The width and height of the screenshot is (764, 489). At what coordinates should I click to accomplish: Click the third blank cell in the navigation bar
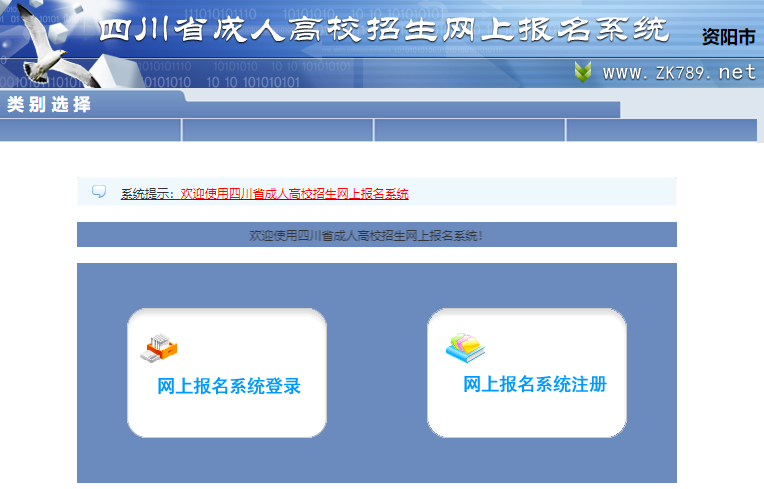point(469,130)
